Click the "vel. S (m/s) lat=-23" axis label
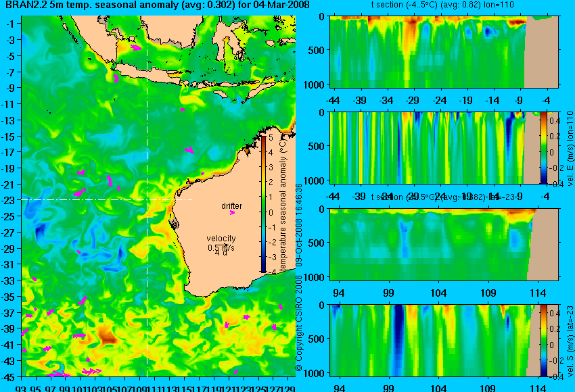This screenshot has height=392, width=575. pos(570,341)
